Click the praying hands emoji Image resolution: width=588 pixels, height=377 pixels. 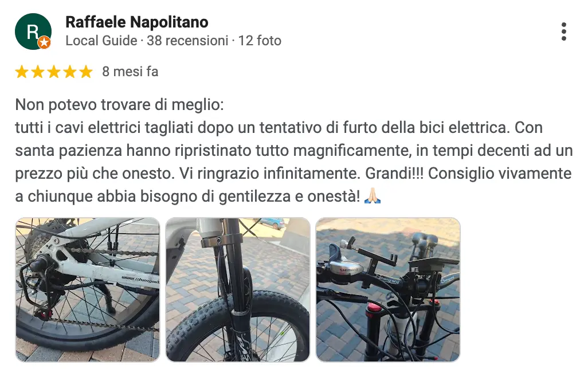(373, 197)
